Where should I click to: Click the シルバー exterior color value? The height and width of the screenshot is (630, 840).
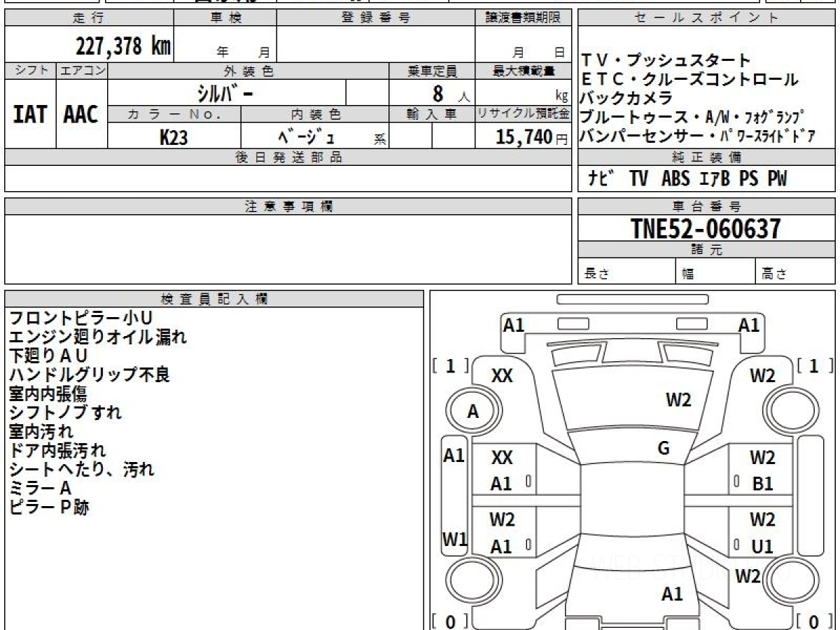(x=225, y=92)
